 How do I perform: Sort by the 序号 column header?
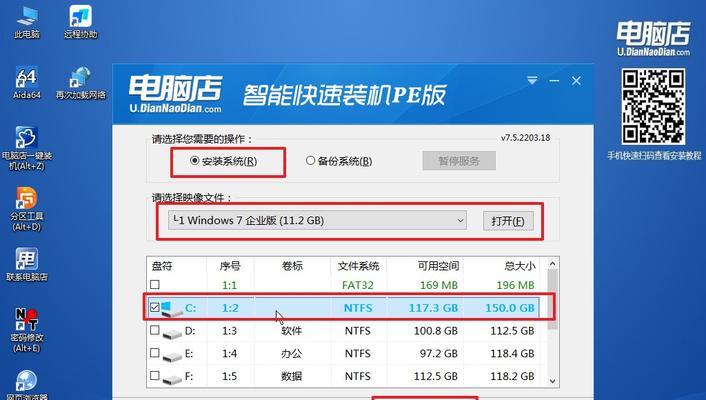click(x=230, y=266)
